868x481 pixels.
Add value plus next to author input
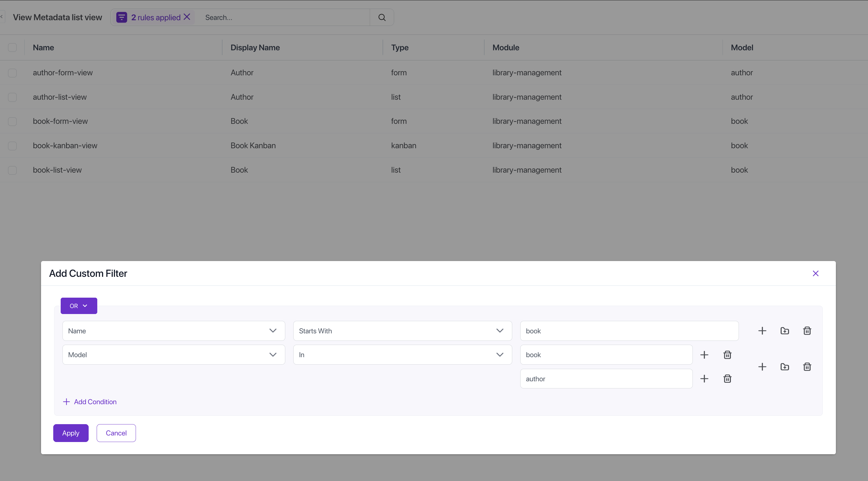[704, 379]
